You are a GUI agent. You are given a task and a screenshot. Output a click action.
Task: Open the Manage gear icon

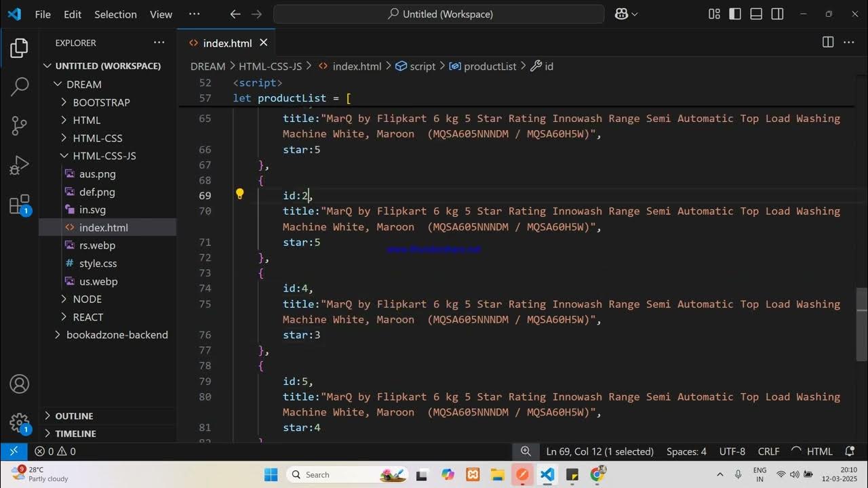(x=19, y=424)
